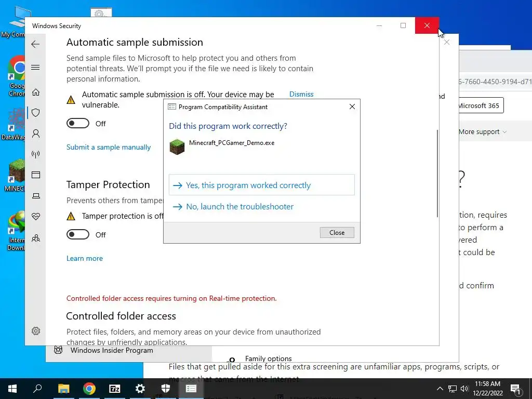Image resolution: width=532 pixels, height=399 pixels.
Task: Click the Minecraft block icon in the dialog
Action: pyautogui.click(x=177, y=147)
